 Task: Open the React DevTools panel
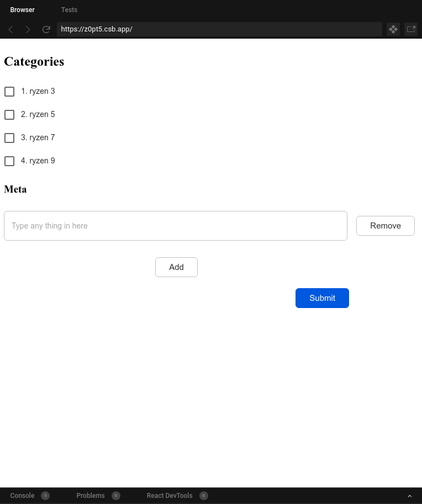click(170, 496)
